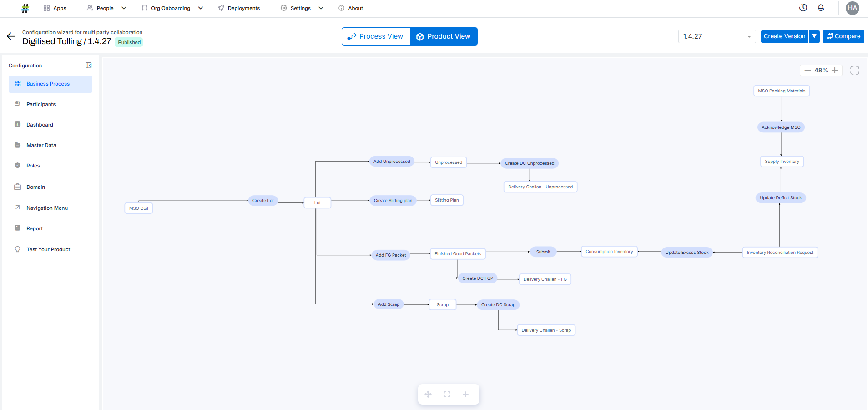Open the history clock icon
Image resolution: width=868 pixels, height=410 pixels.
[803, 8]
